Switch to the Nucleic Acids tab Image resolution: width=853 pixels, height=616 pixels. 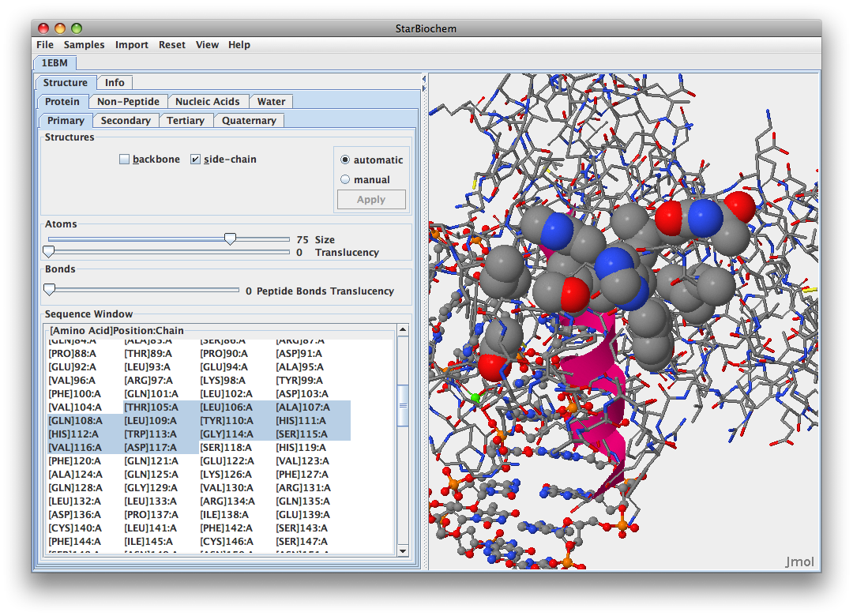coord(207,101)
